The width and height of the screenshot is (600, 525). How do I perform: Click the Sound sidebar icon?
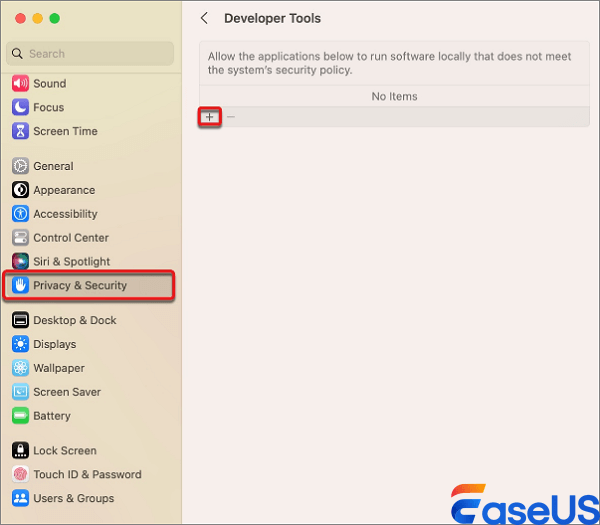point(20,83)
